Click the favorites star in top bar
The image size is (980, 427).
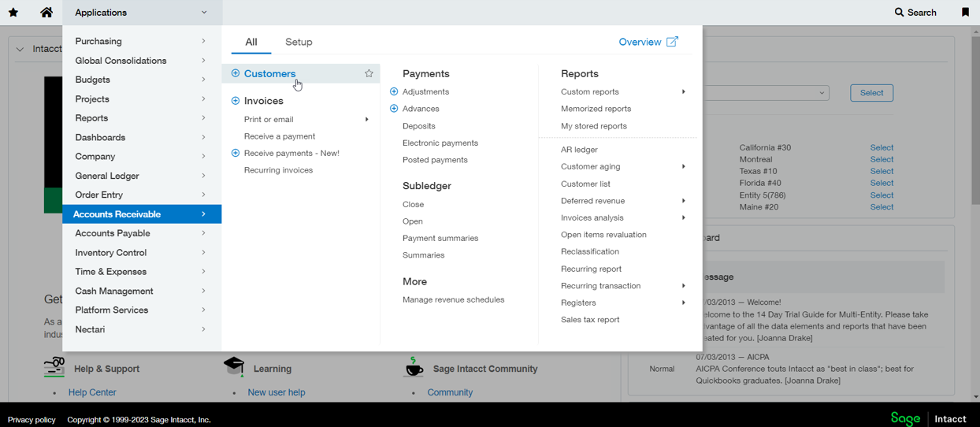(13, 13)
